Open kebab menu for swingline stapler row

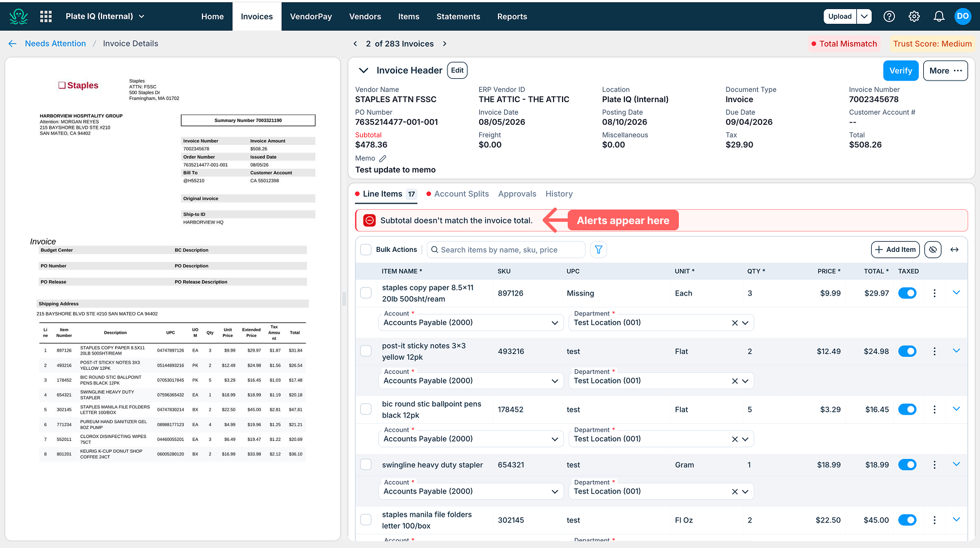point(935,465)
